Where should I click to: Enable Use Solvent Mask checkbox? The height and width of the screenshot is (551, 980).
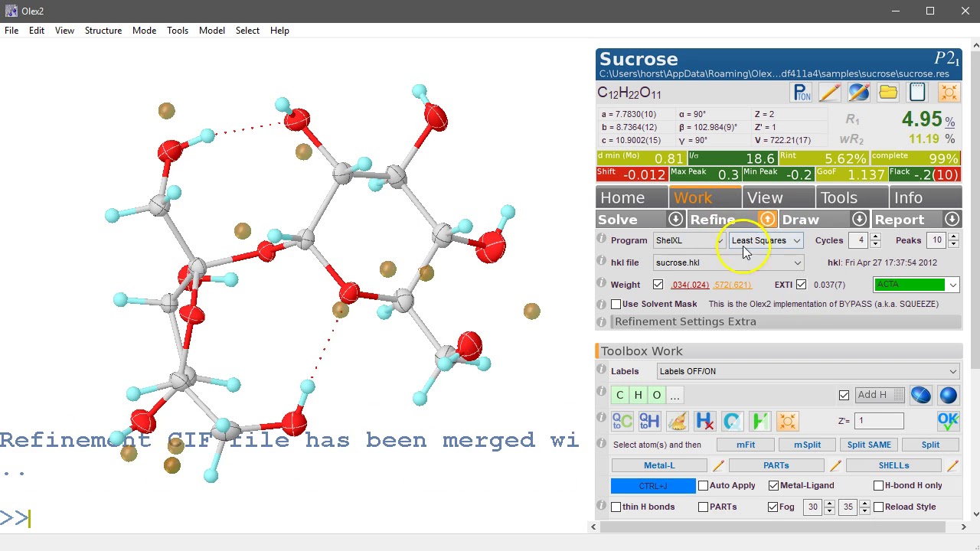pos(616,304)
